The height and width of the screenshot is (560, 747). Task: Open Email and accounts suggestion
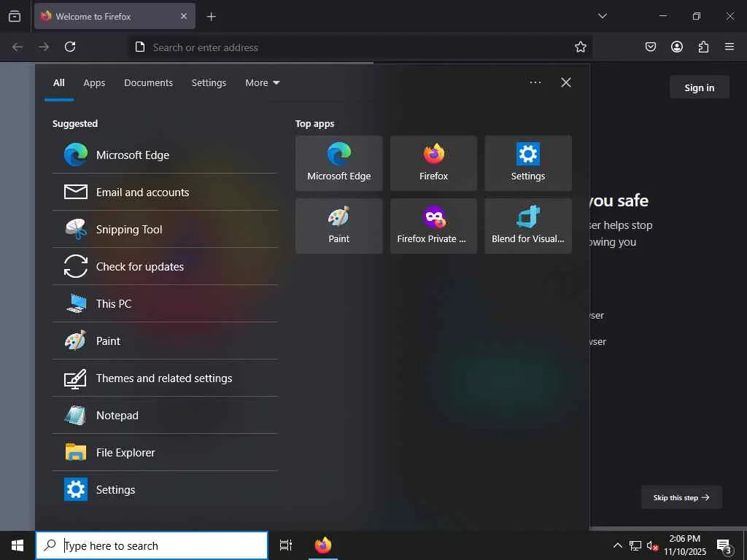click(x=165, y=192)
